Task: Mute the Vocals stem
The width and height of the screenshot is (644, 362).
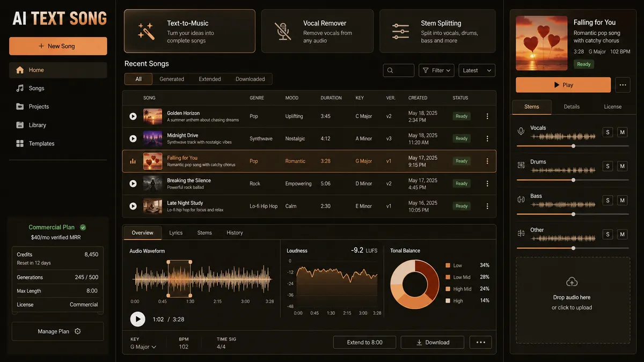Action: (x=623, y=132)
